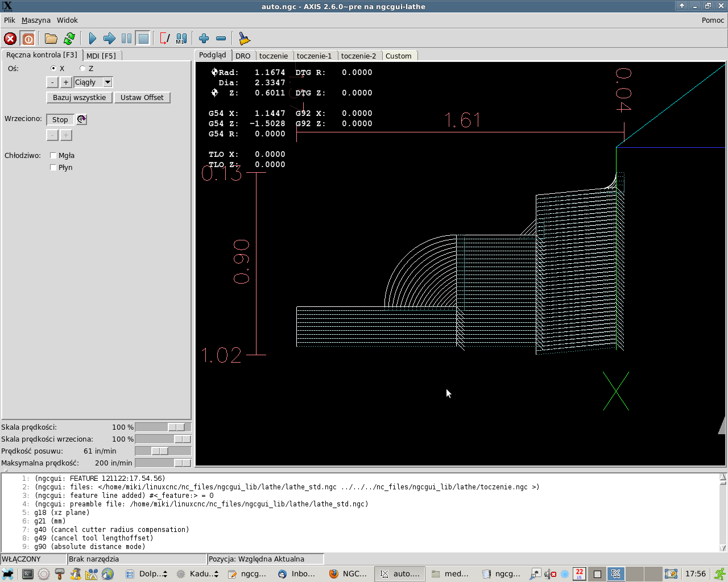Toggle the machine power button
728x582 pixels.
28,39
